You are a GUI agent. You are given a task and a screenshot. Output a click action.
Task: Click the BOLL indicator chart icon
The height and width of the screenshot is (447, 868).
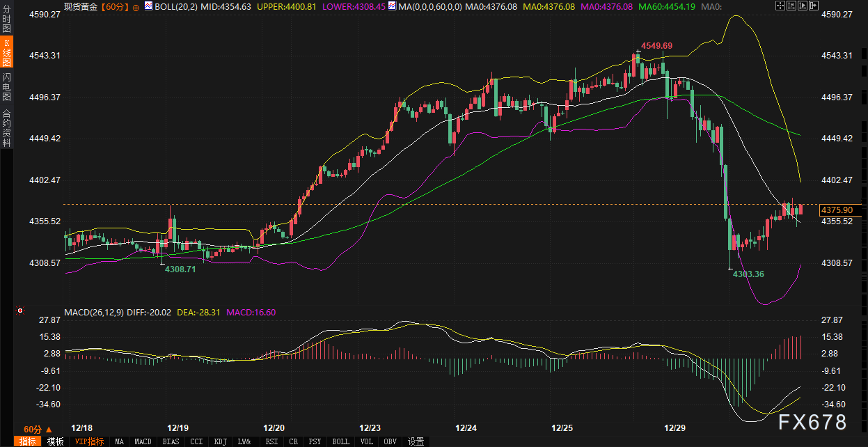coord(150,6)
